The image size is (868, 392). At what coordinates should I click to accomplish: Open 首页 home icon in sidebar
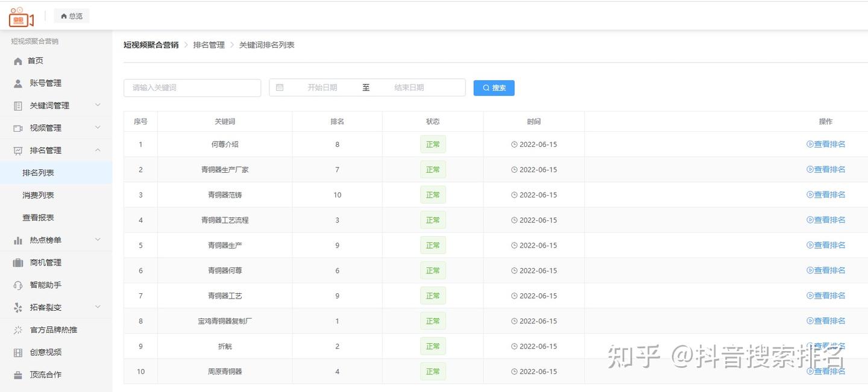click(18, 61)
